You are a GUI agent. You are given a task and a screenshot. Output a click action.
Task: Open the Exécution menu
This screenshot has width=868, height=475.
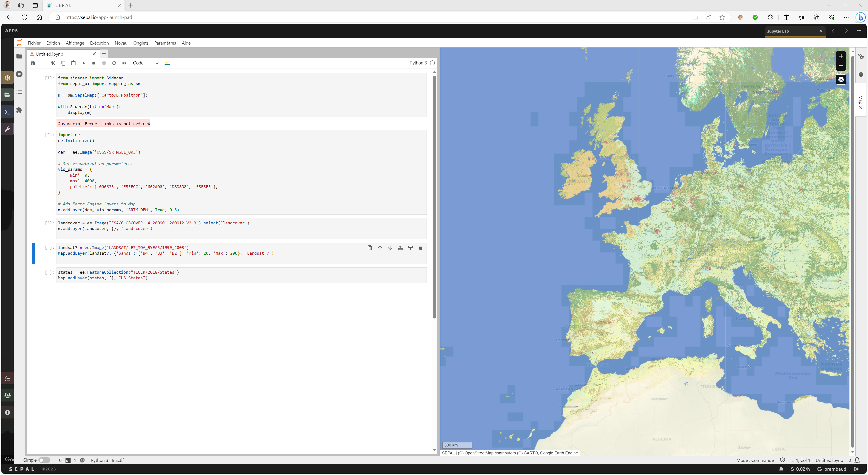click(99, 43)
